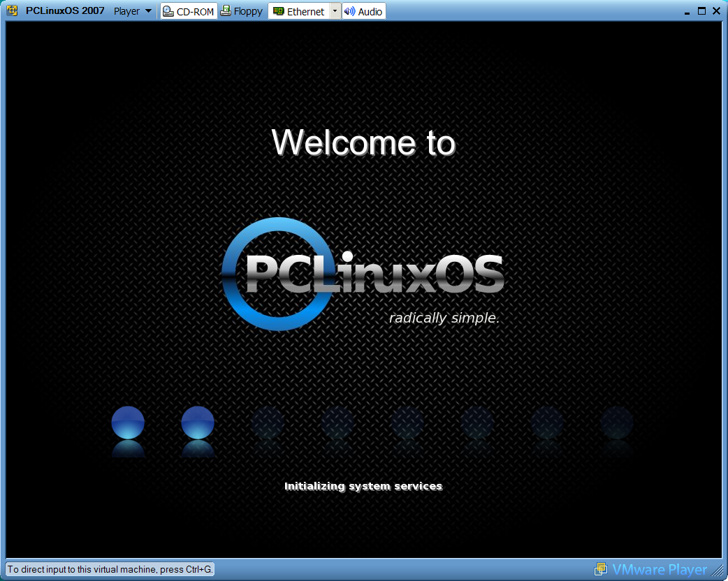Expand the Ethernet dropdown arrow
This screenshot has width=728, height=581.
[335, 11]
